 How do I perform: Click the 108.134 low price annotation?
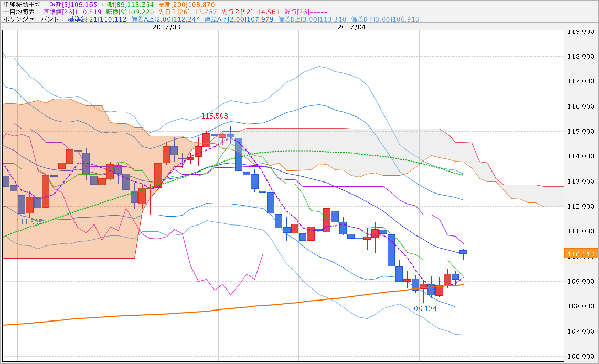423,309
